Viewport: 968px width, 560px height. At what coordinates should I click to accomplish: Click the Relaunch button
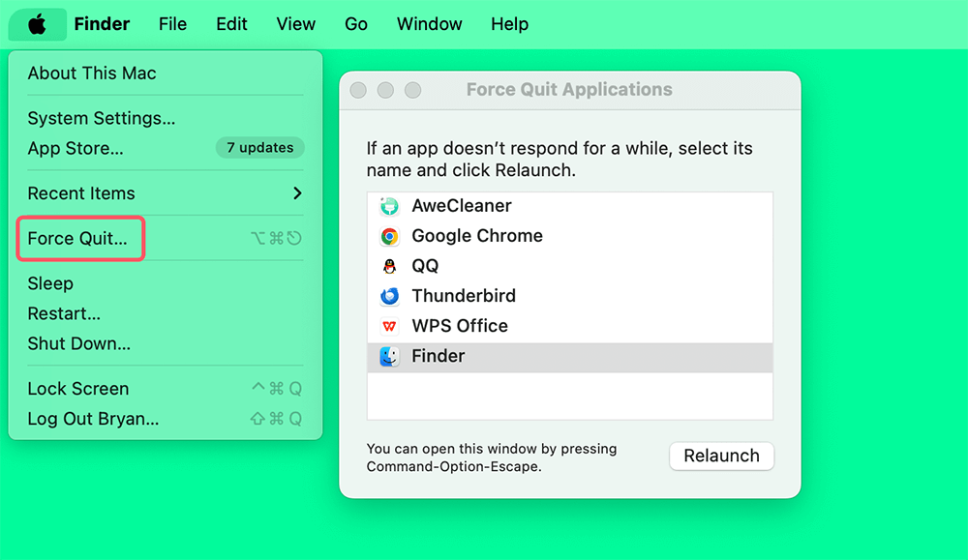721,456
